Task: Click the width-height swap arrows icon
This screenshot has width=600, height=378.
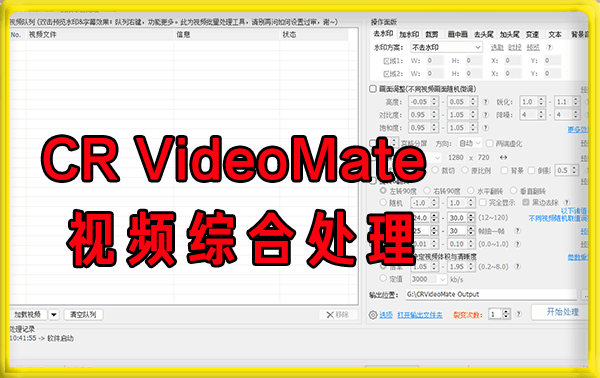Action: 504,157
